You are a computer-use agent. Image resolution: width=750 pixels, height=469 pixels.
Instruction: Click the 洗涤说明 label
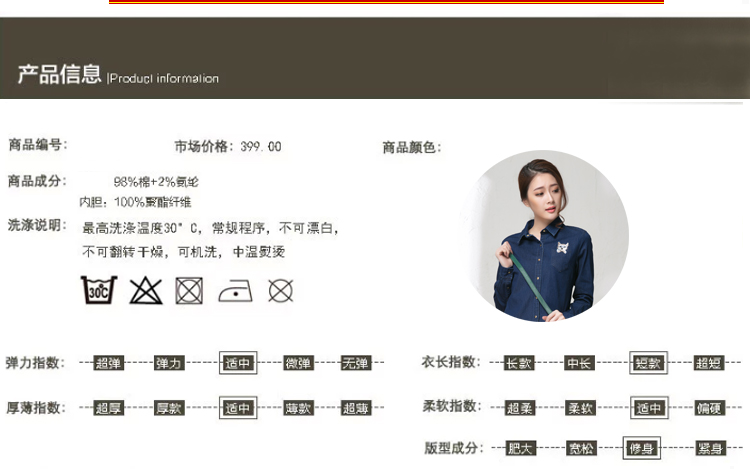pos(37,225)
